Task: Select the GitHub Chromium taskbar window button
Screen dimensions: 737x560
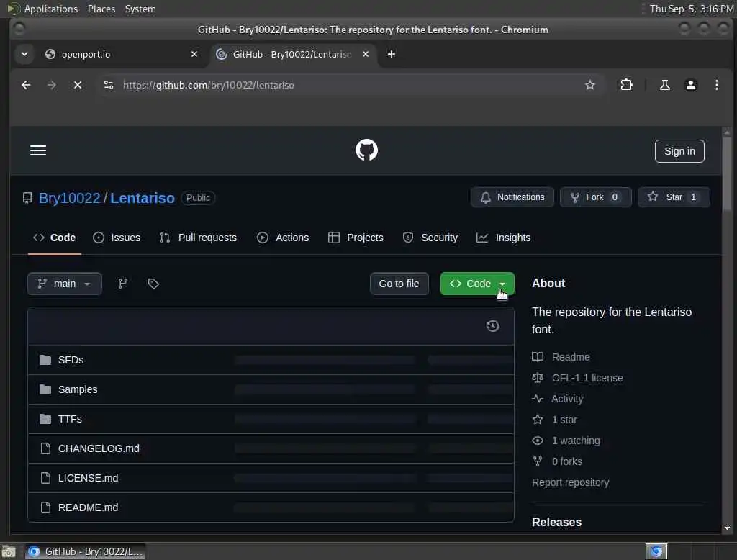Action: 85,551
